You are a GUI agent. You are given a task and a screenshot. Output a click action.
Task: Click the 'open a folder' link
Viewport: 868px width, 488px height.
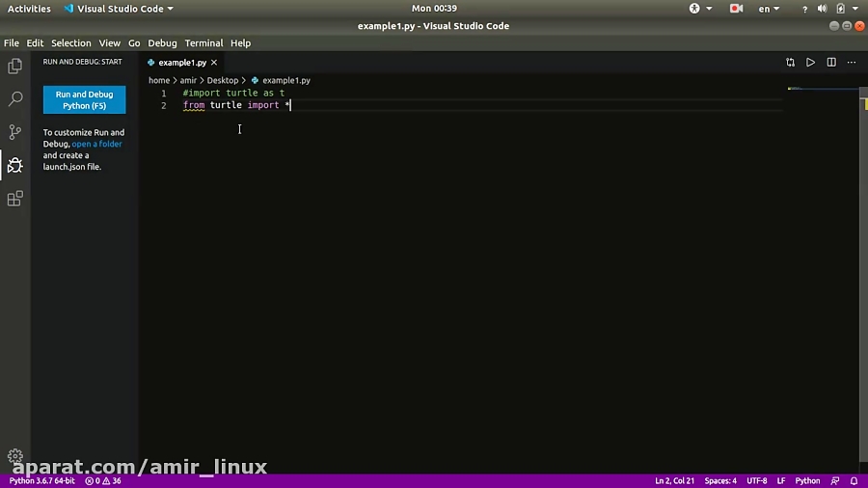(x=96, y=144)
